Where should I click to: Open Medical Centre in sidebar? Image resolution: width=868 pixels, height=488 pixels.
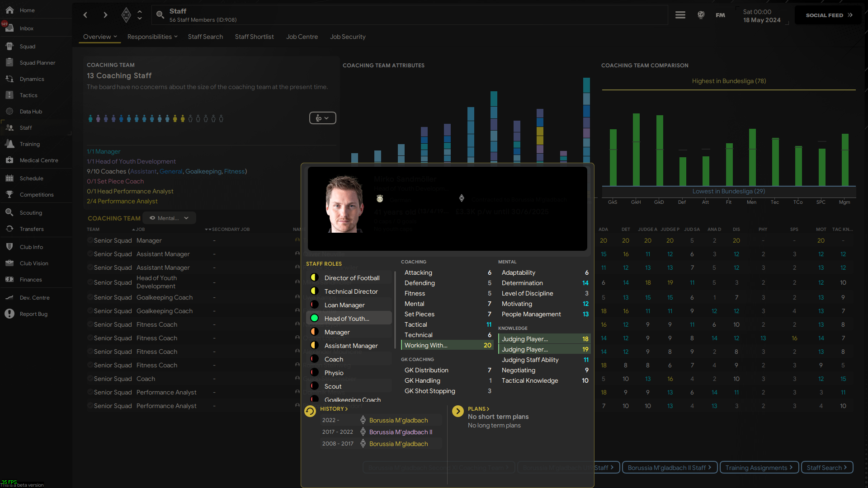[39, 160]
